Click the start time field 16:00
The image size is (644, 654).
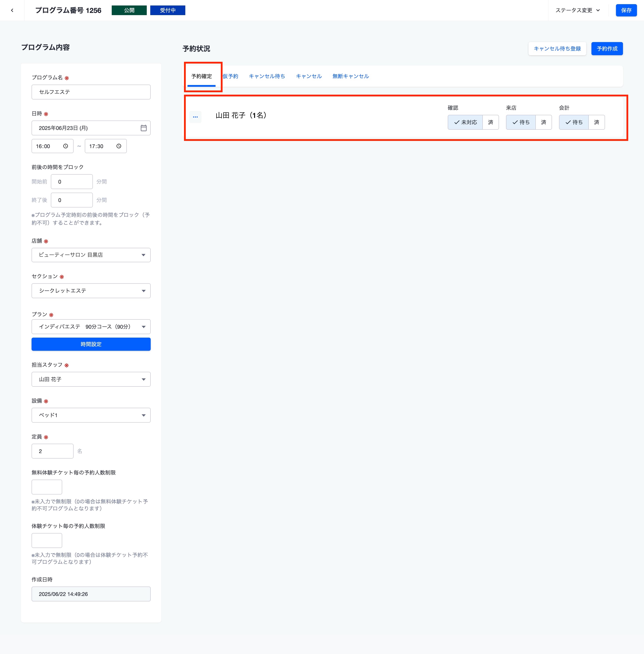pyautogui.click(x=52, y=146)
